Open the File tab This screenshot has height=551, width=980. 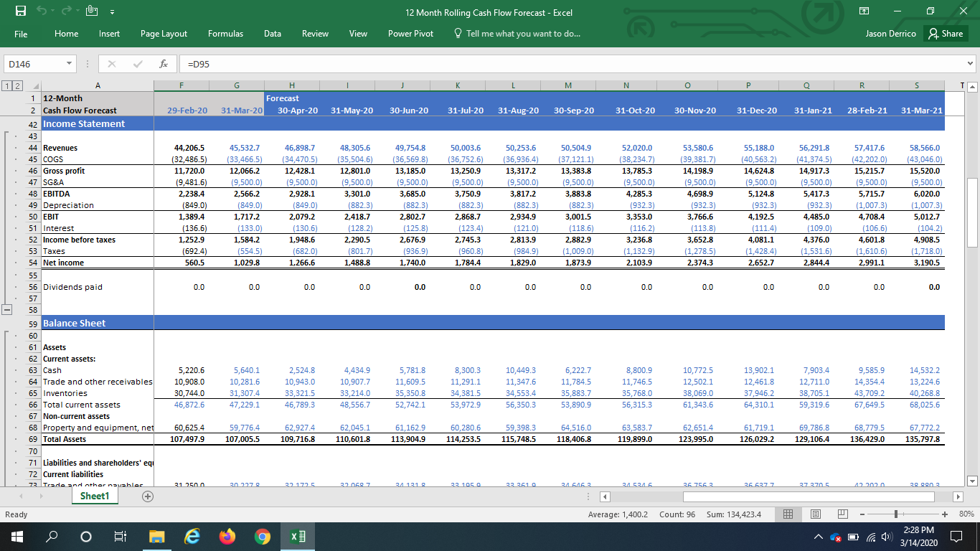[x=21, y=34]
